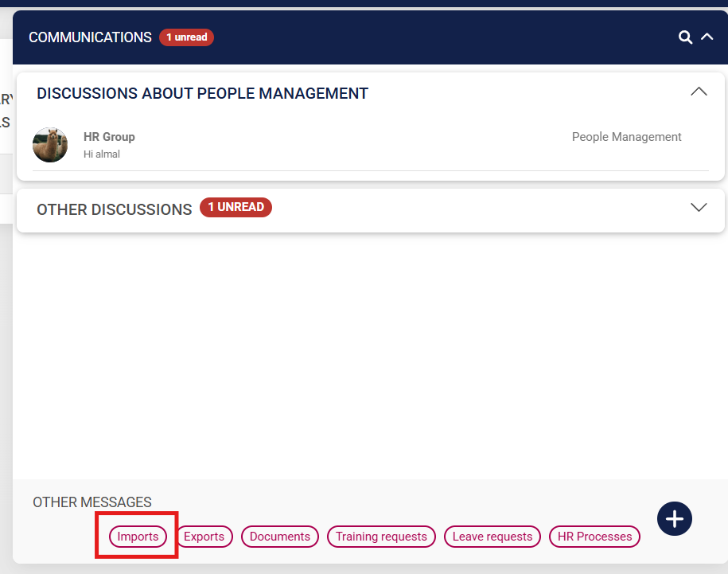Open the HR Group discussion
Image resolution: width=728 pixels, height=574 pixels.
click(109, 136)
